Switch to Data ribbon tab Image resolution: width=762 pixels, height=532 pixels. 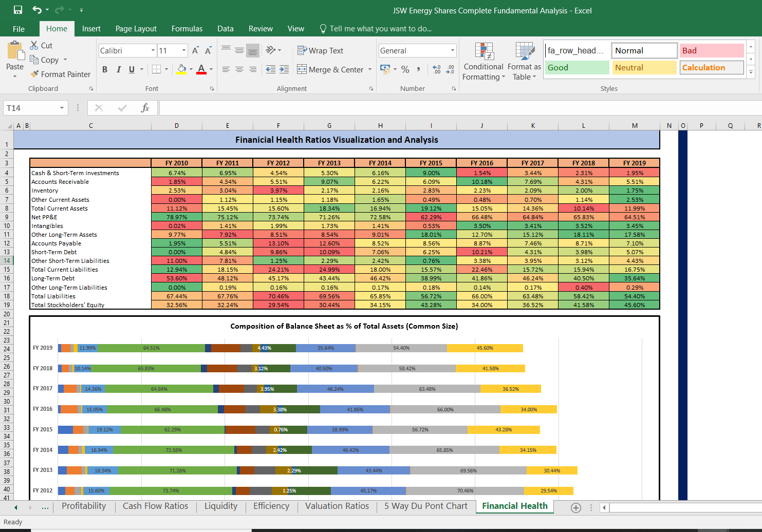click(x=226, y=29)
